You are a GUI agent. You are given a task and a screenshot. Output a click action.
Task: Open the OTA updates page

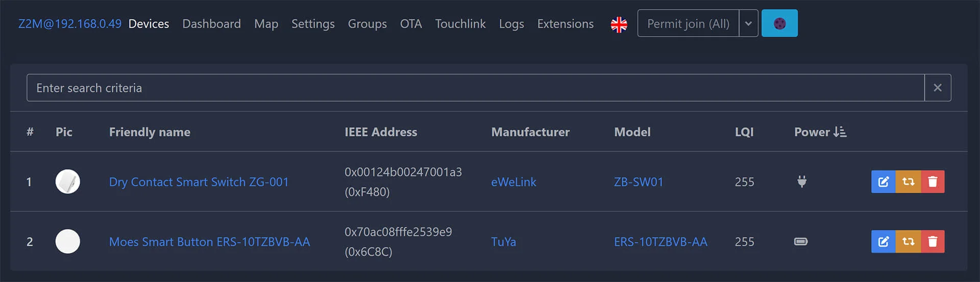[x=410, y=24]
